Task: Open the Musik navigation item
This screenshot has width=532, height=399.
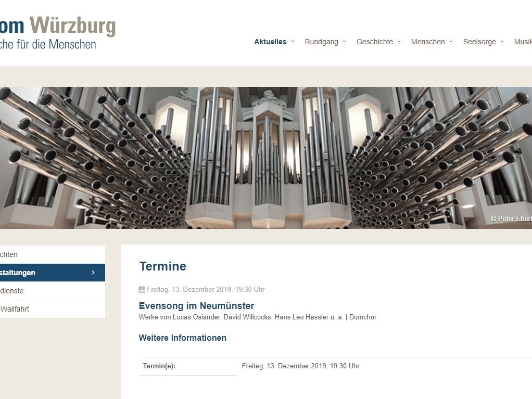Action: click(x=523, y=42)
